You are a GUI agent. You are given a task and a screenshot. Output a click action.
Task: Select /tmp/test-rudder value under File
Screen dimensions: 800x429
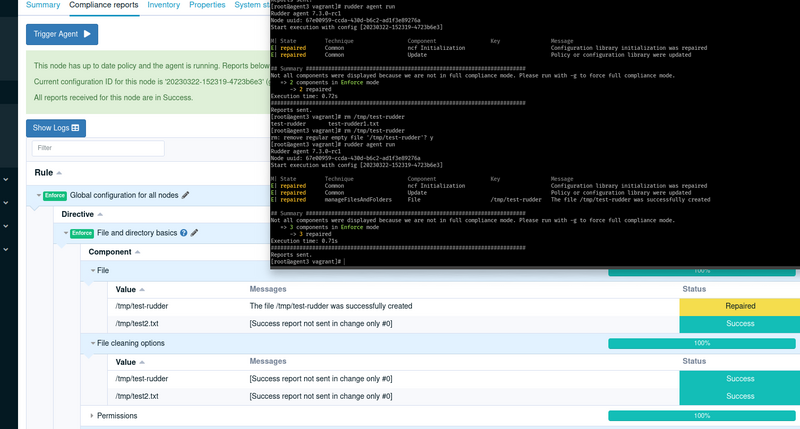(142, 306)
